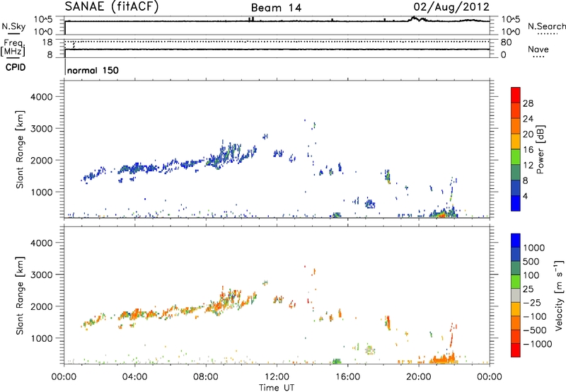Click the "Time UT" axis title

277,388
